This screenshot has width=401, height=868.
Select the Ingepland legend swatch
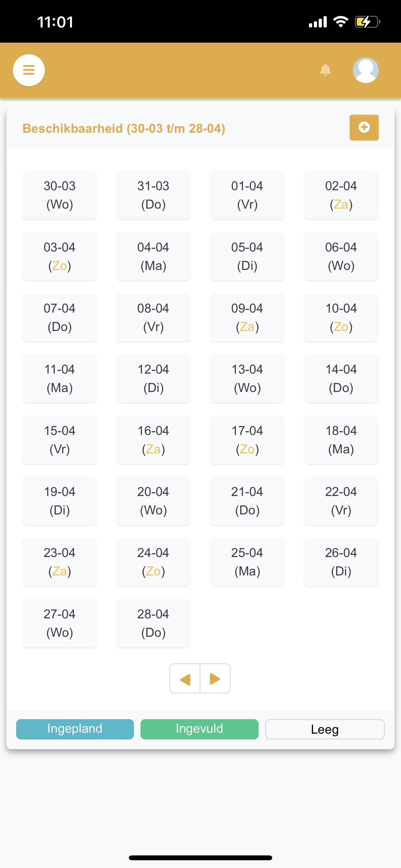click(x=75, y=729)
